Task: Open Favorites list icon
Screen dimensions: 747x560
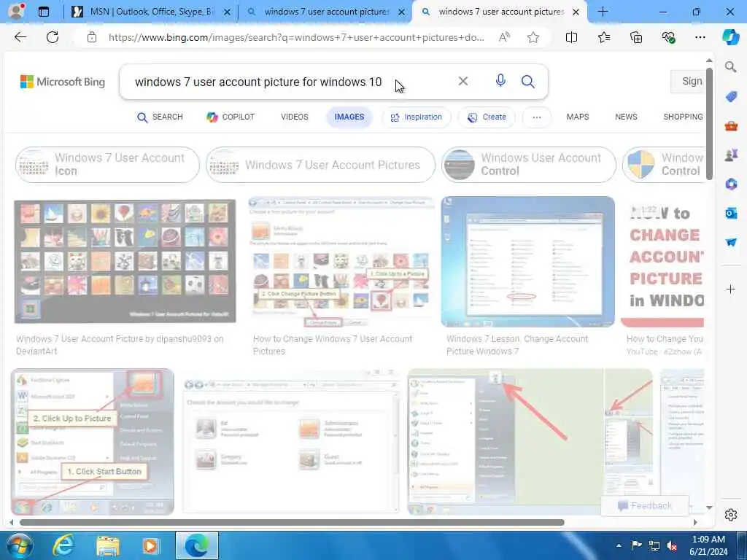Action: tap(603, 37)
